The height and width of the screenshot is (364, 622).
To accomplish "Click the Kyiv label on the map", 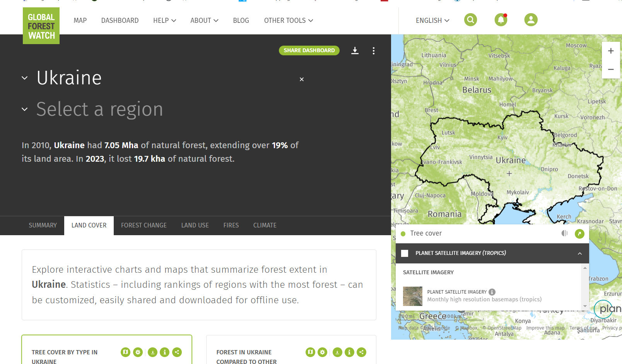I will click(x=502, y=137).
